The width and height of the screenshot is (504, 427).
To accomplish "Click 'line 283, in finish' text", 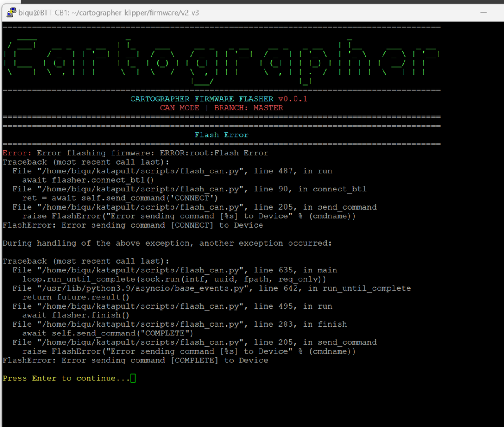I will [x=300, y=324].
